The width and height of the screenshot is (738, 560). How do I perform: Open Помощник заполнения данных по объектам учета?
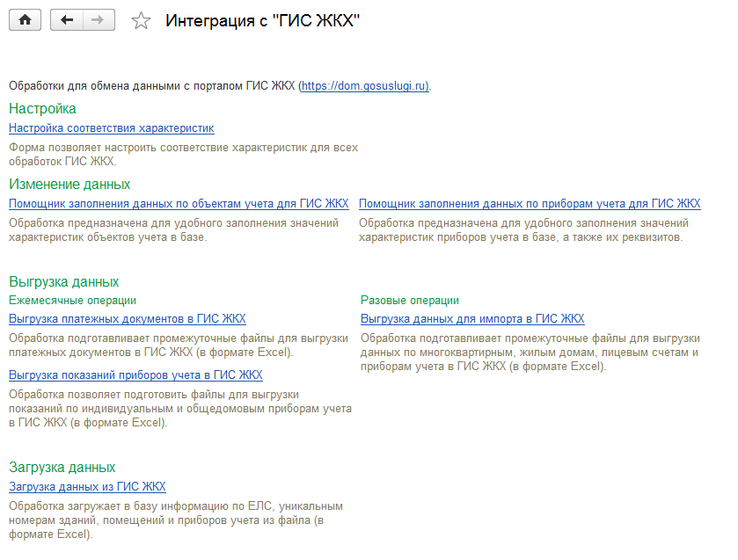coord(179,204)
